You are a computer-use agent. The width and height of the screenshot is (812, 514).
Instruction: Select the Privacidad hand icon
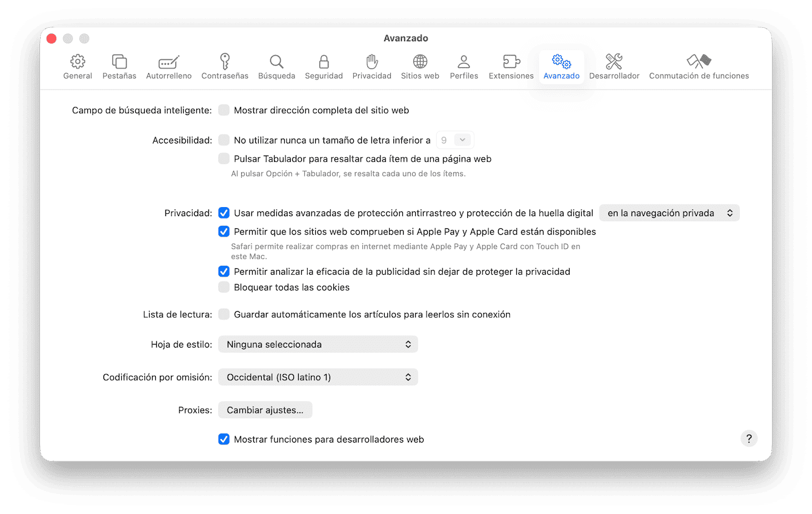(x=372, y=62)
